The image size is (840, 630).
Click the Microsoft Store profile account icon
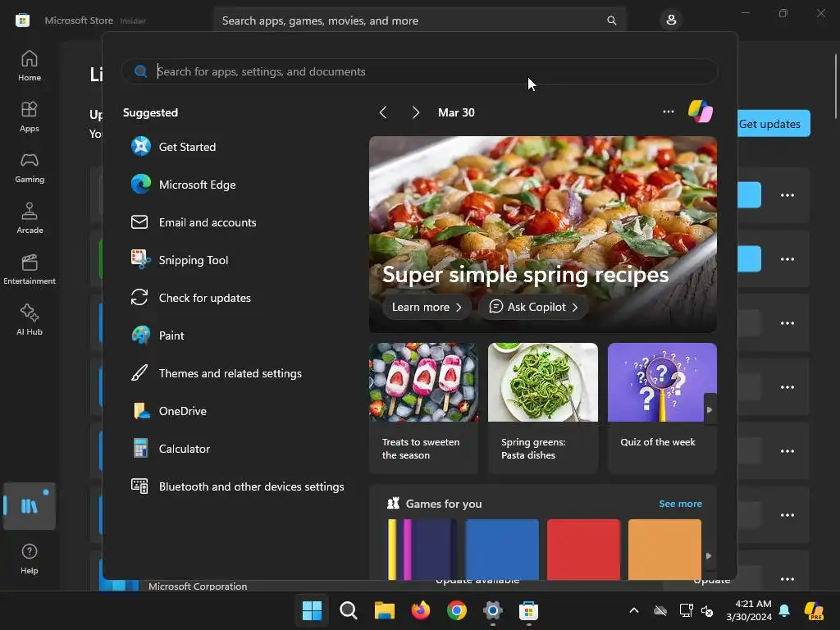(671, 21)
